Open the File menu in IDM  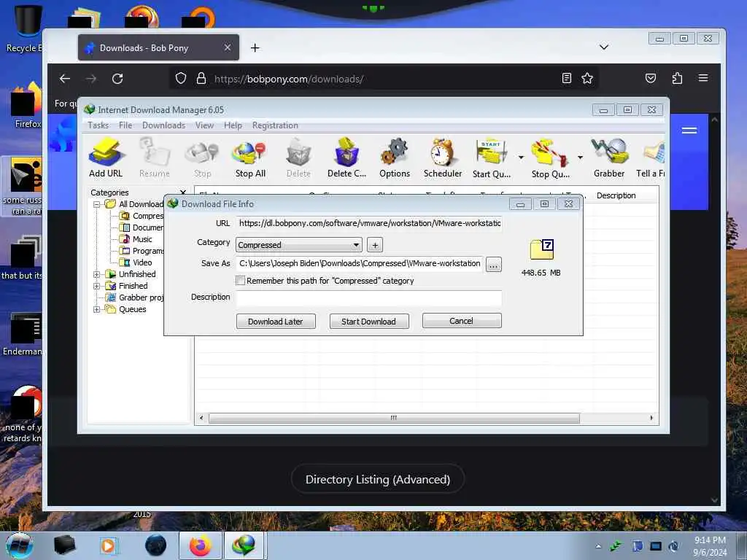click(125, 125)
